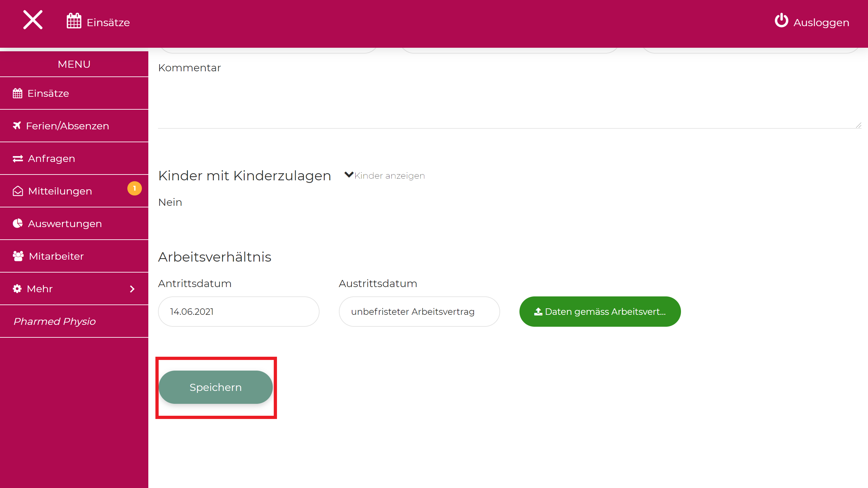Click into the Antrittsdatum date field

click(x=238, y=312)
